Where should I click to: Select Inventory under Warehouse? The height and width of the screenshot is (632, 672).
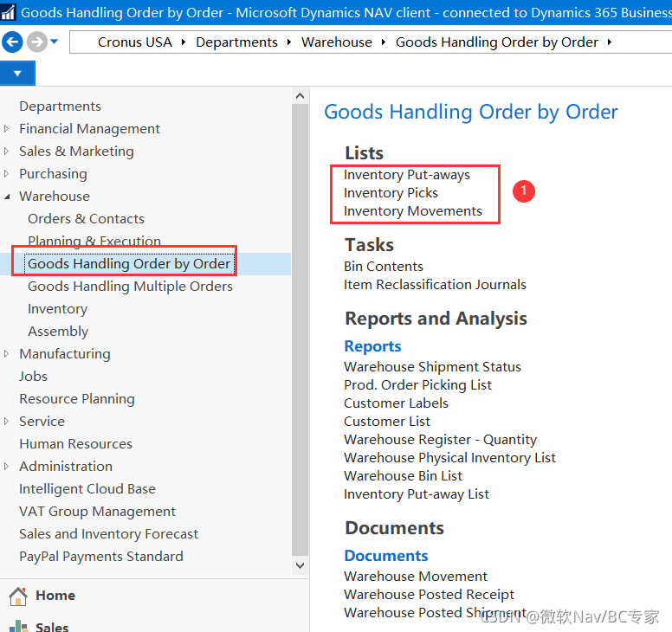(57, 308)
